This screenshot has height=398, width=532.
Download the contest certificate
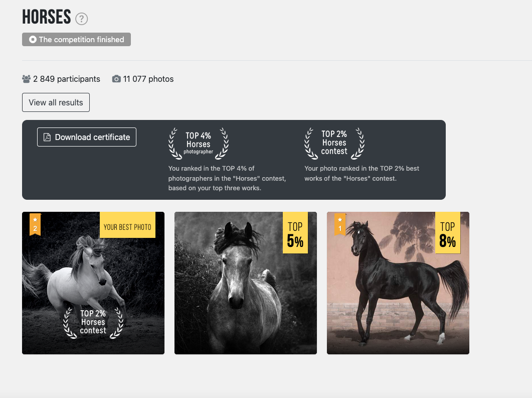pos(87,137)
